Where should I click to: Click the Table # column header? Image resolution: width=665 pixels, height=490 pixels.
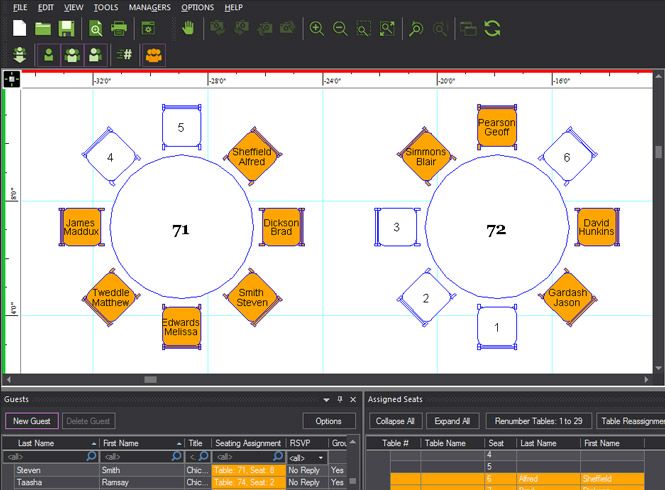[x=395, y=443]
